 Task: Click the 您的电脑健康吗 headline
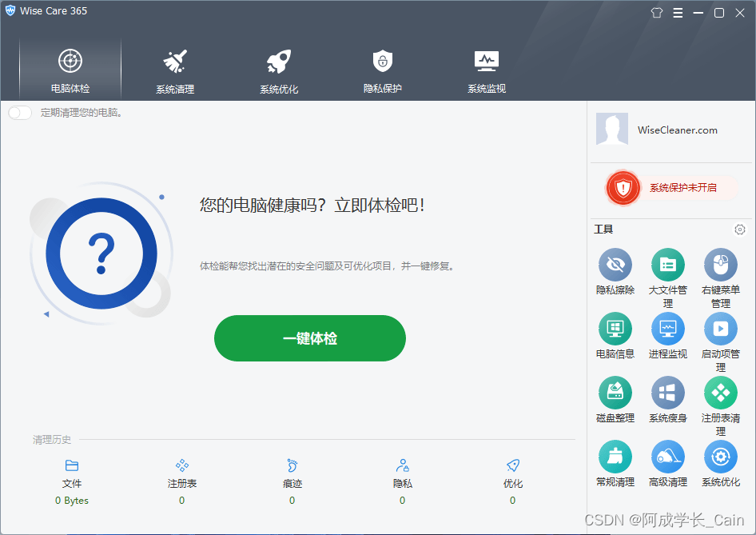tap(312, 206)
